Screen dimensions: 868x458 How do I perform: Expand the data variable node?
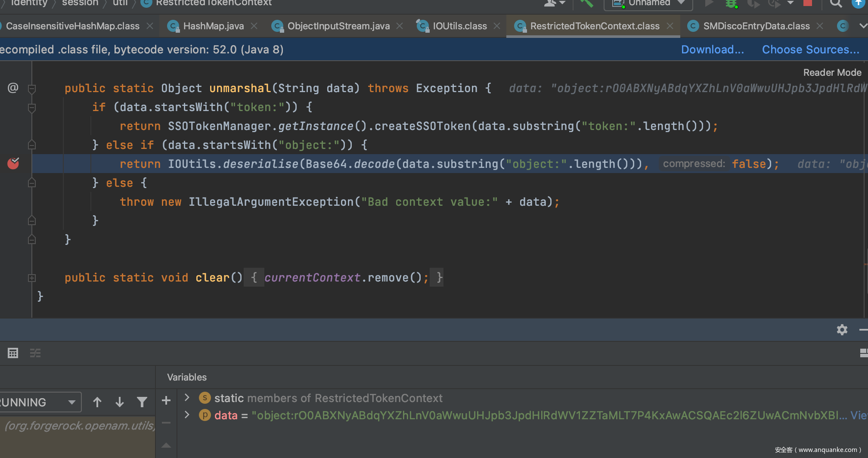click(187, 415)
